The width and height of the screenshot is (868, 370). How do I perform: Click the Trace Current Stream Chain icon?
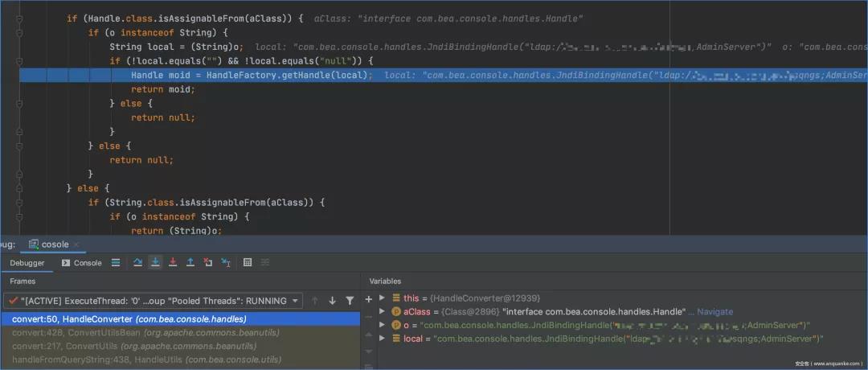point(265,262)
